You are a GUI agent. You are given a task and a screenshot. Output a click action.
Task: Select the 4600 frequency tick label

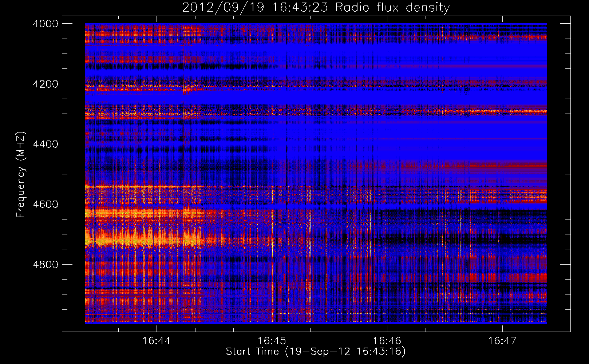tap(46, 204)
